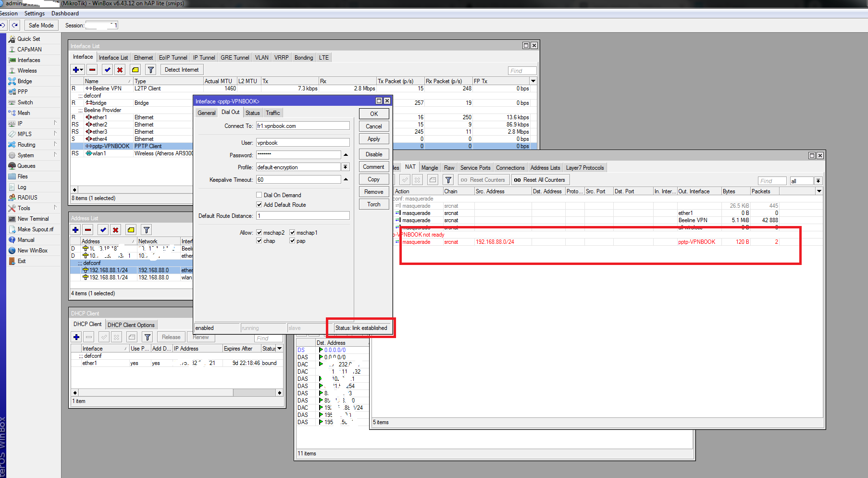Open Interfaces in sidebar menu
Image resolution: width=868 pixels, height=478 pixels.
click(x=29, y=60)
